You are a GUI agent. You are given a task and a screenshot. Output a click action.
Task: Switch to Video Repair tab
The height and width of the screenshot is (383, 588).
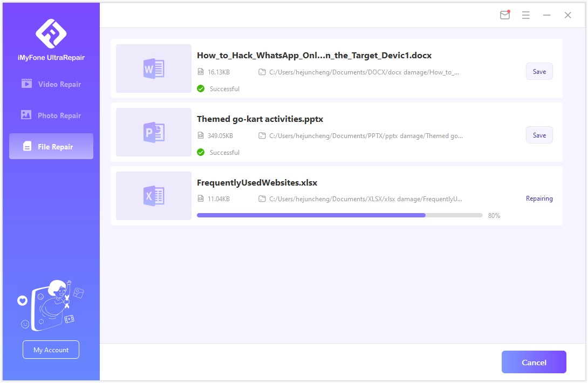tap(51, 84)
